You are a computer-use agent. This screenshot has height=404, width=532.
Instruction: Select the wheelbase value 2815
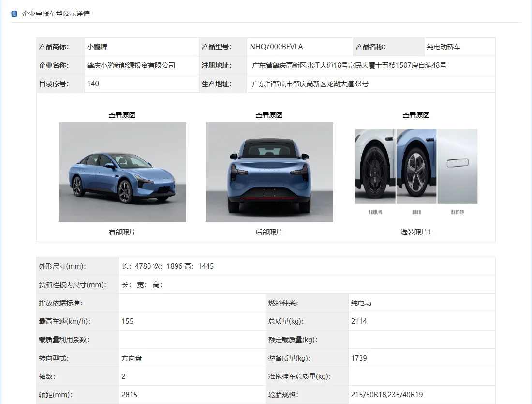130,394
